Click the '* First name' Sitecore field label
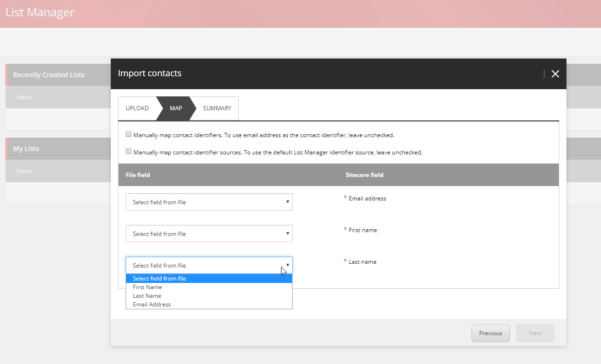 [360, 230]
